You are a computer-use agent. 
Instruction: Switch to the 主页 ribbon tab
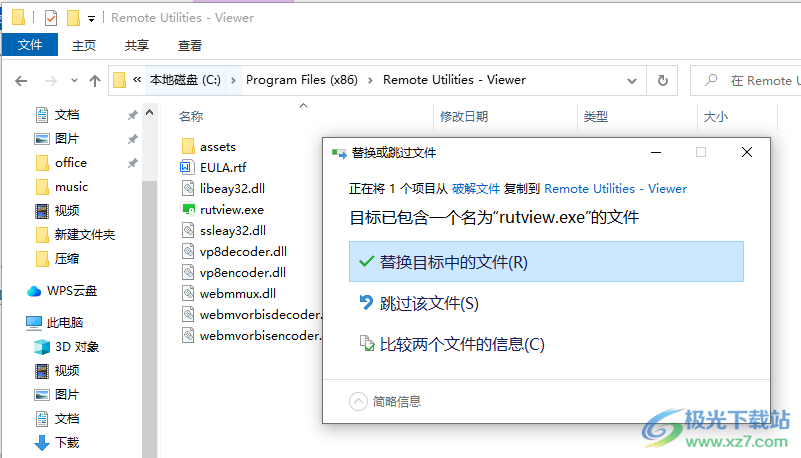coord(84,45)
